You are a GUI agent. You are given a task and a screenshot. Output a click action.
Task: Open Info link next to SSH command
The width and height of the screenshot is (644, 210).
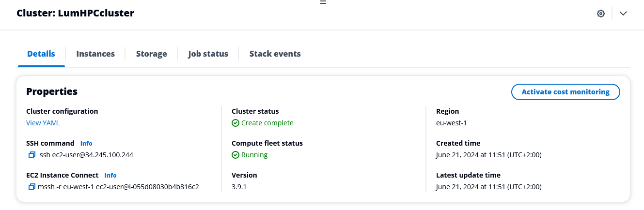click(86, 144)
